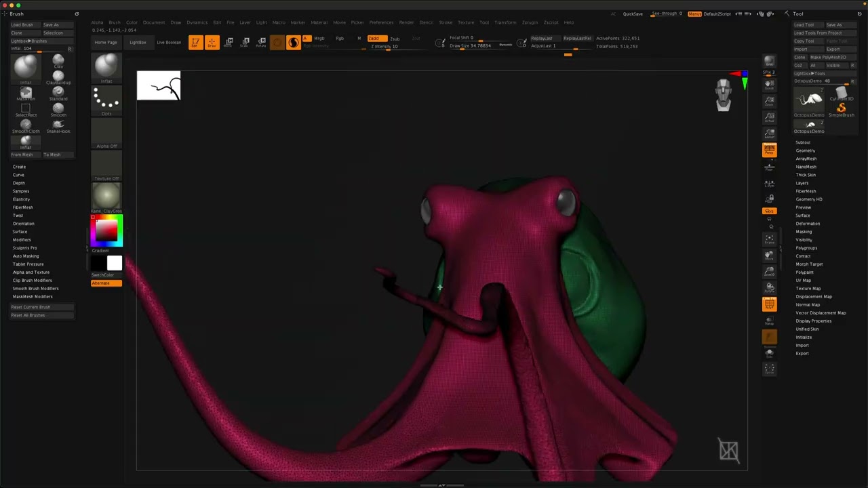Open the Stroke menu
This screenshot has height=488, width=868.
click(x=446, y=22)
